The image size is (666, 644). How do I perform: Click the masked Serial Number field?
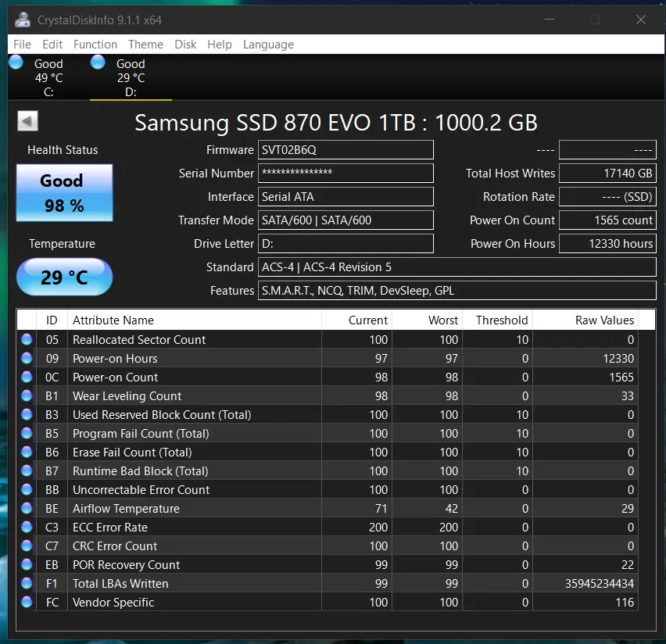346,174
